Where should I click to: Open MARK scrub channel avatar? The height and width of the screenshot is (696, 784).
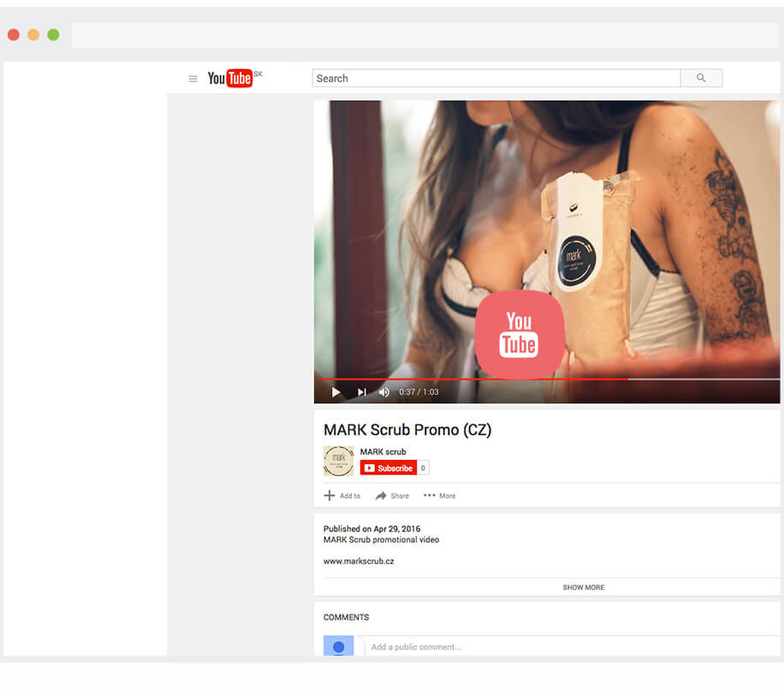click(338, 461)
